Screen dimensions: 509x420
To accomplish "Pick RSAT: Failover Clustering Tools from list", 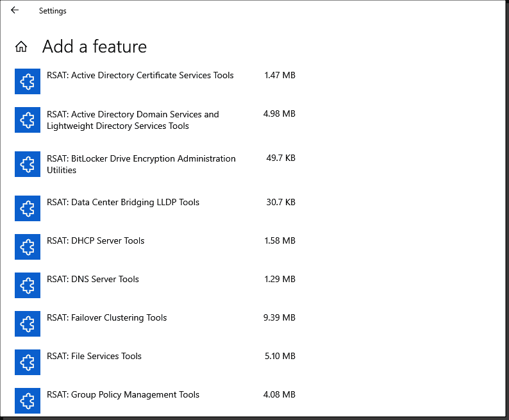I will point(107,318).
